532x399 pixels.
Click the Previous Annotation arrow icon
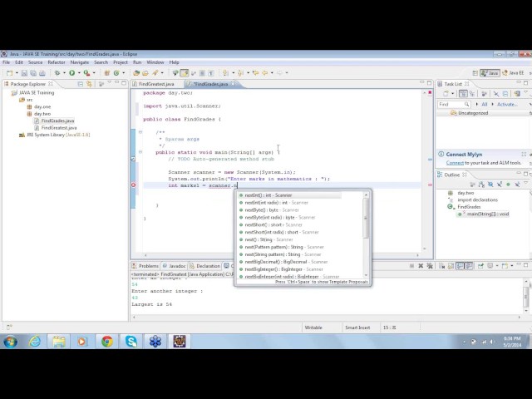click(x=241, y=73)
